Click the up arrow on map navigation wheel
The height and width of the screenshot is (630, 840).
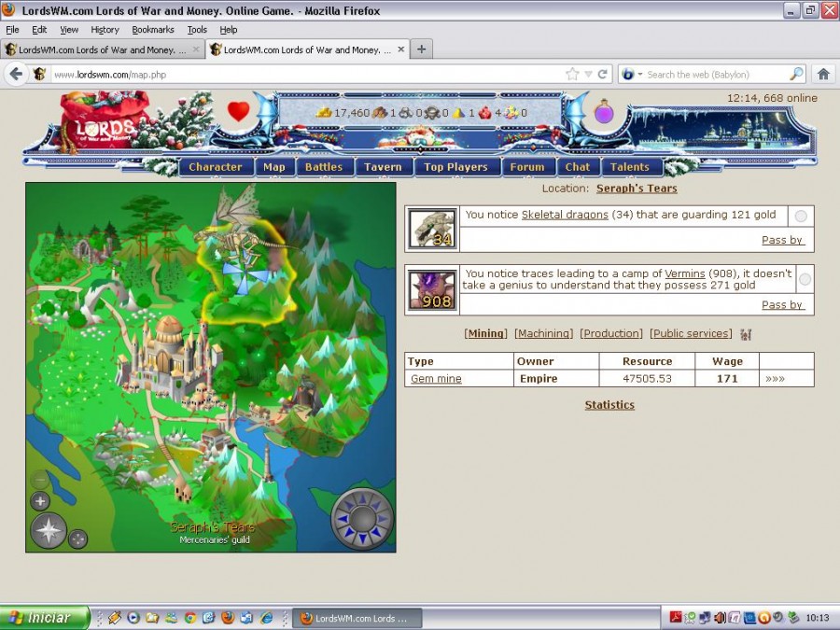click(x=363, y=499)
